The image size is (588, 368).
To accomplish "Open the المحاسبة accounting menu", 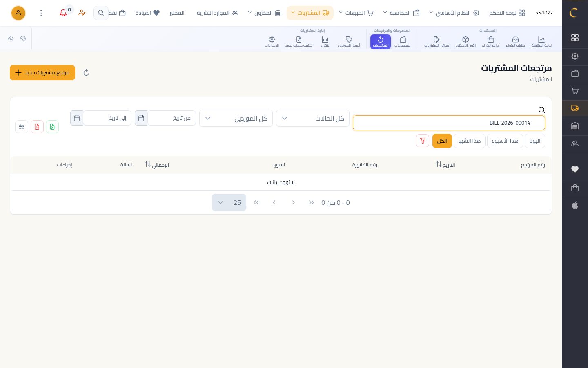I will point(401,13).
